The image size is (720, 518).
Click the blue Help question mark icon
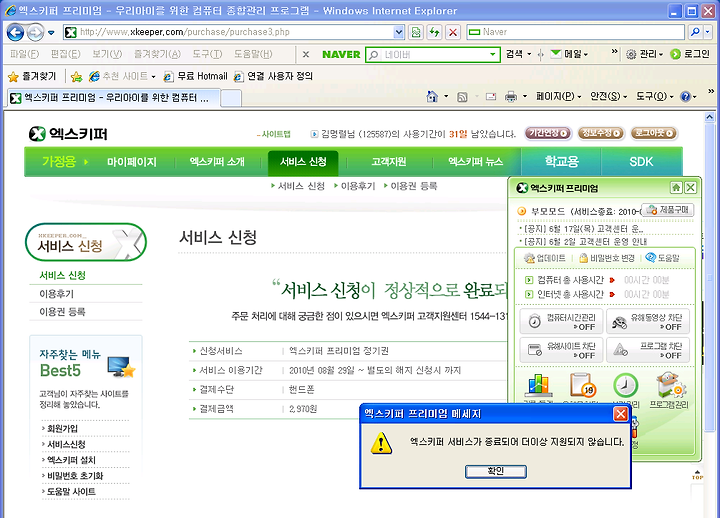tap(686, 96)
